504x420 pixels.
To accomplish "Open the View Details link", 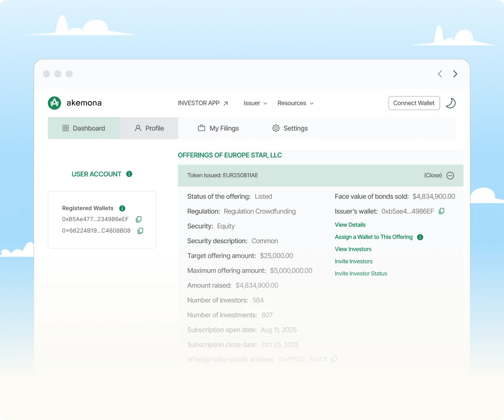I will 350,225.
